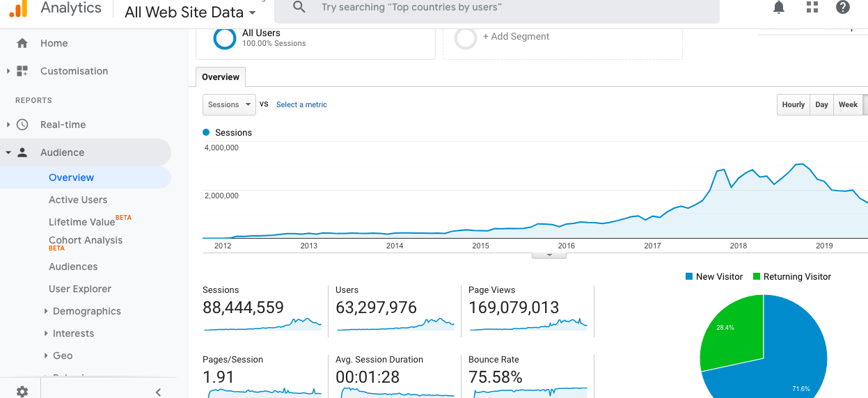Select Overview under Audience
Viewport: 868px width, 398px height.
[x=71, y=177]
